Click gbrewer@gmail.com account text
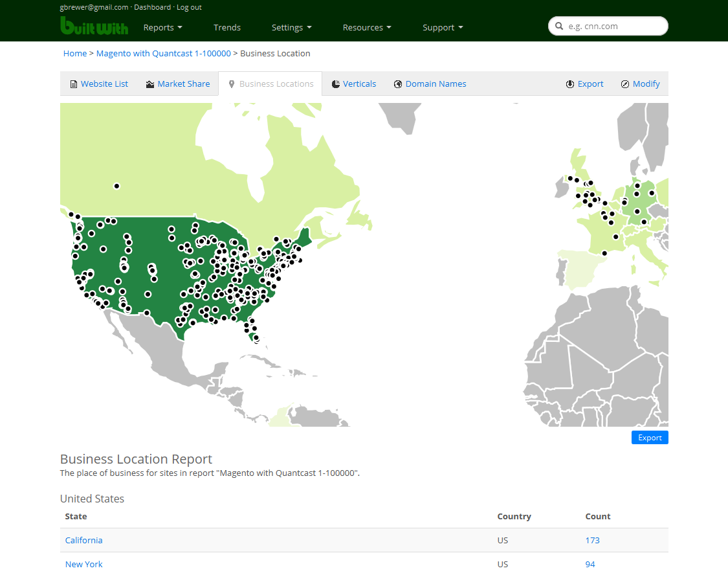Screen dimensions: 728x575 94,7
